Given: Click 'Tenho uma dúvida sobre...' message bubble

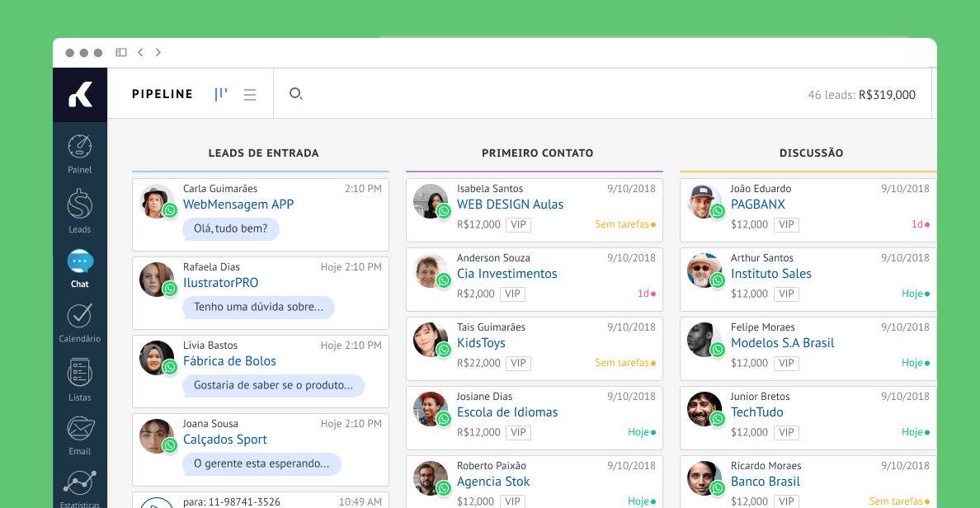Looking at the screenshot, I should [x=258, y=307].
